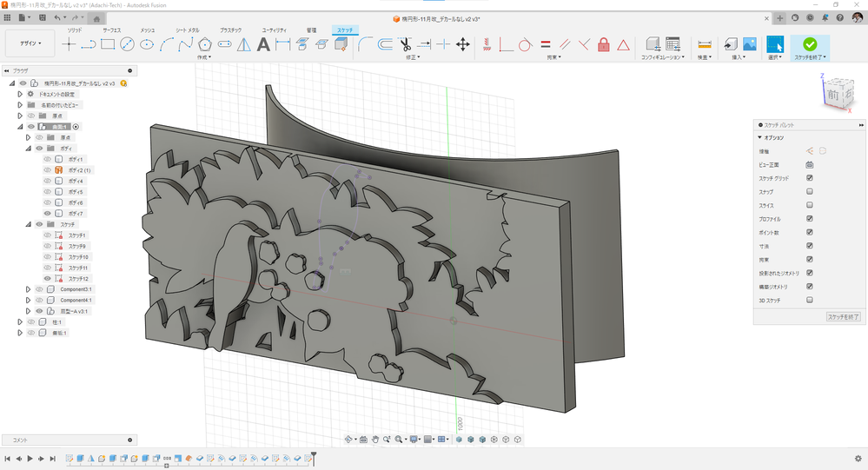The width and height of the screenshot is (868, 470).
Task: Select the Arc sketch tool
Action: [x=166, y=45]
